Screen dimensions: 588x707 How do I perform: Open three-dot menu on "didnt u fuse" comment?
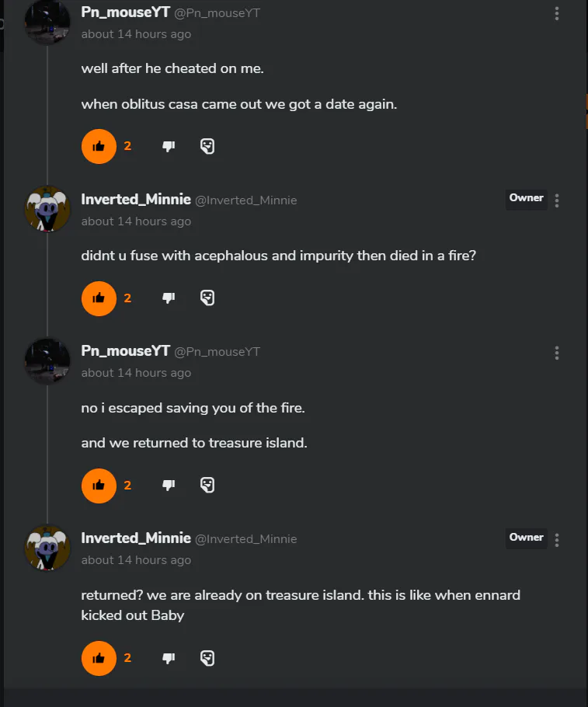tap(557, 200)
